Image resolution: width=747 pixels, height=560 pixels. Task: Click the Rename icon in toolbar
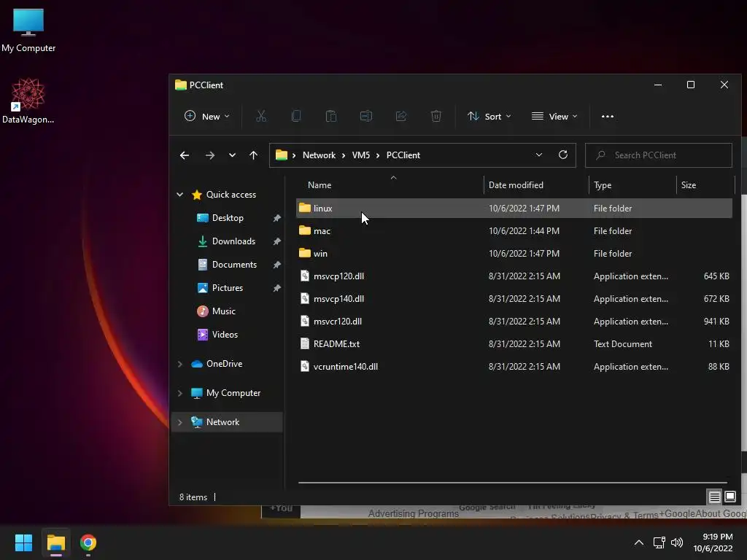pyautogui.click(x=366, y=116)
